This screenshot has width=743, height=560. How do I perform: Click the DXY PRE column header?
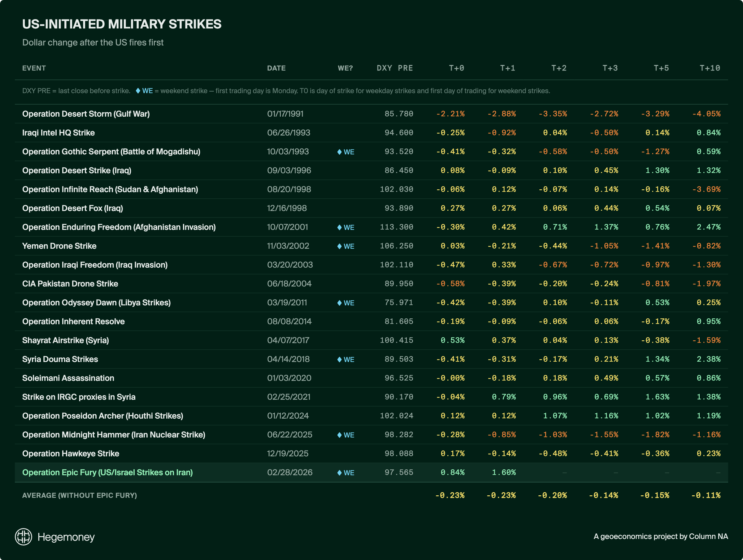[x=394, y=68]
